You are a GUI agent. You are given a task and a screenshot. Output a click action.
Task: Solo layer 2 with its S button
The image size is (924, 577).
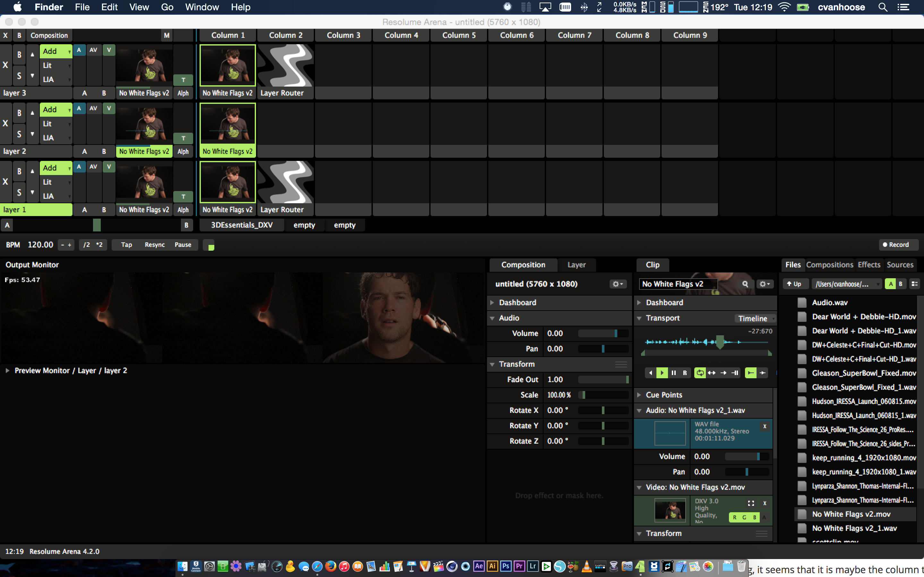point(19,134)
